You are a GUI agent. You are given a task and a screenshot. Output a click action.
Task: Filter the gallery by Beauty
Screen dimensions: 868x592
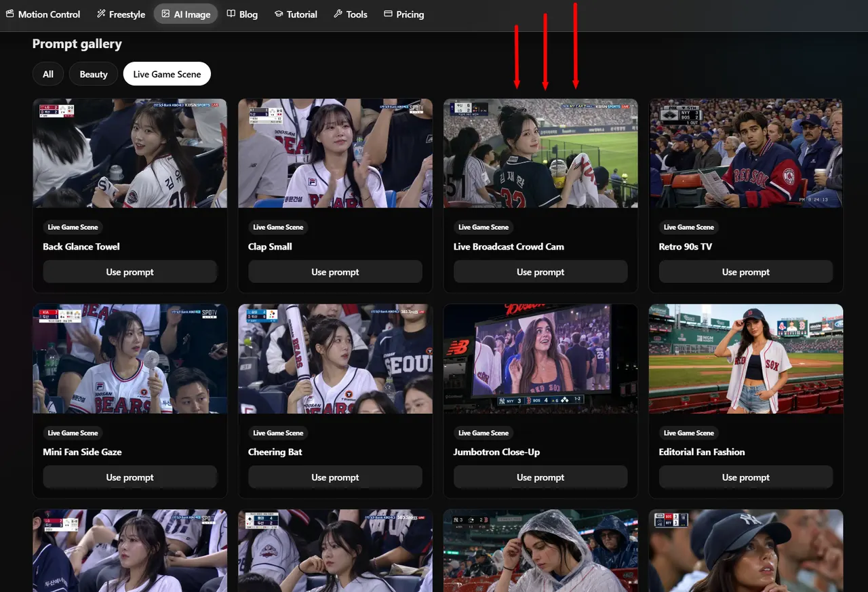click(94, 74)
